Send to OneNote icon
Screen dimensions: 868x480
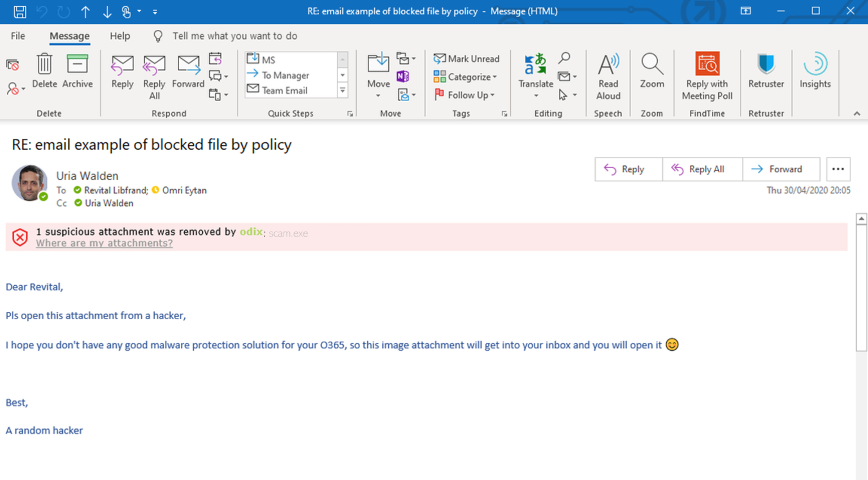pyautogui.click(x=403, y=76)
